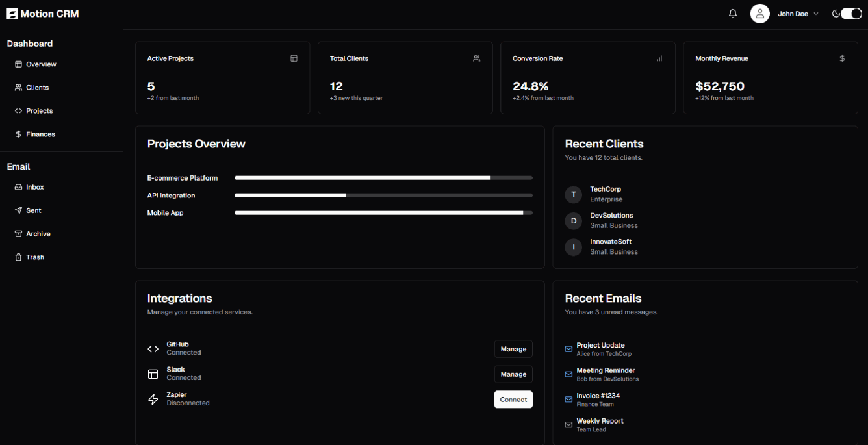Select the Trash icon in Email sidebar
Screen dimensions: 868x445
18,257
